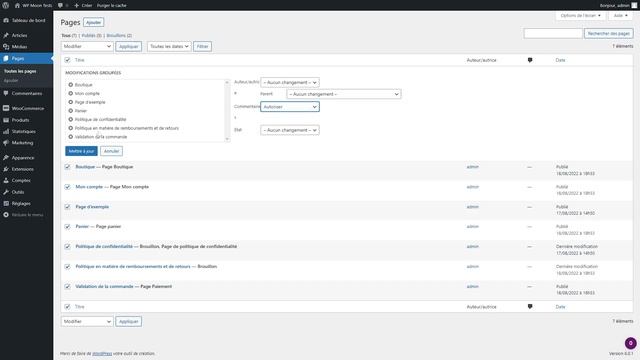Screen dimensions: 640x360
Task: Click the admin avatar beside Bonjour, admin
Action: coord(634,5)
